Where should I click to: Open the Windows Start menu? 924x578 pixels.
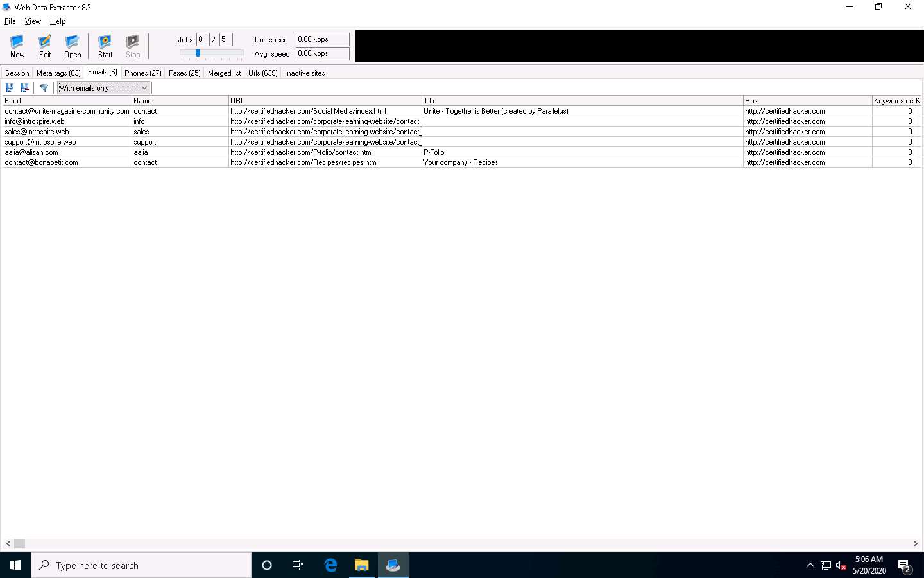[15, 565]
